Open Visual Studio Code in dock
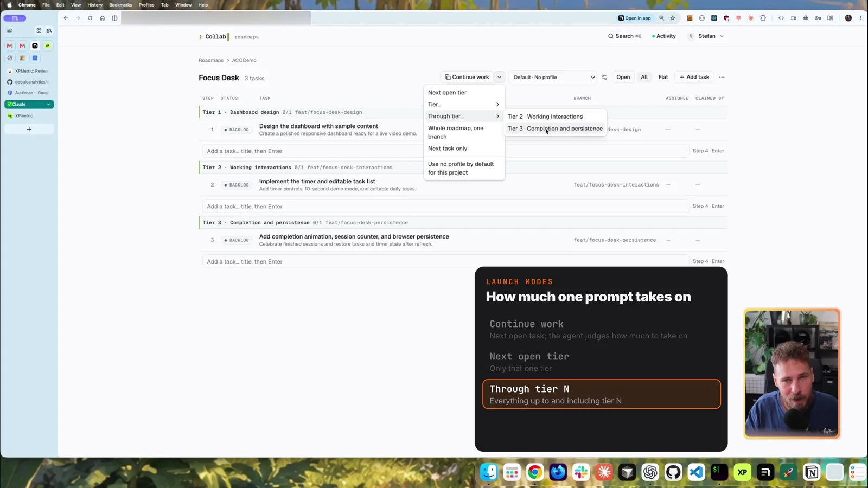The width and height of the screenshot is (868, 488). tap(696, 472)
